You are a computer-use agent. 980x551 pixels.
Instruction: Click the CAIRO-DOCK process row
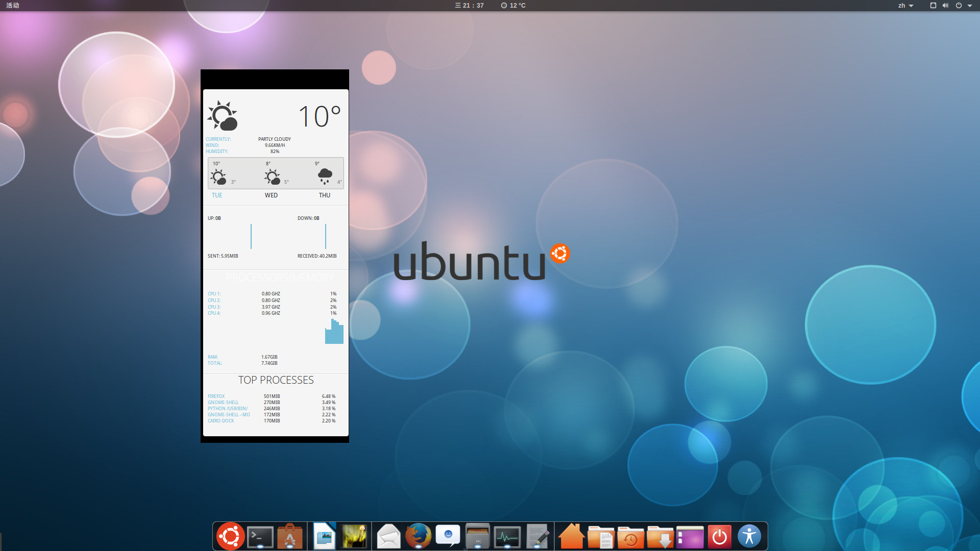click(x=272, y=421)
